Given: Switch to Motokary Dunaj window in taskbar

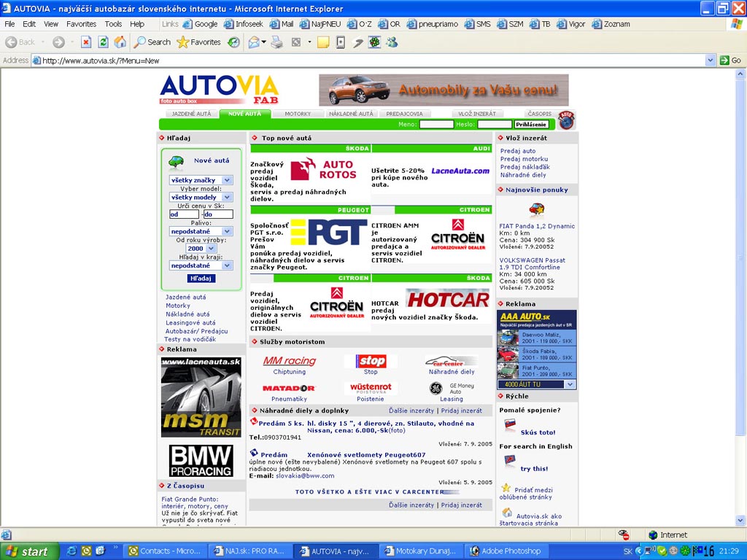Looking at the screenshot, I should tap(421, 551).
